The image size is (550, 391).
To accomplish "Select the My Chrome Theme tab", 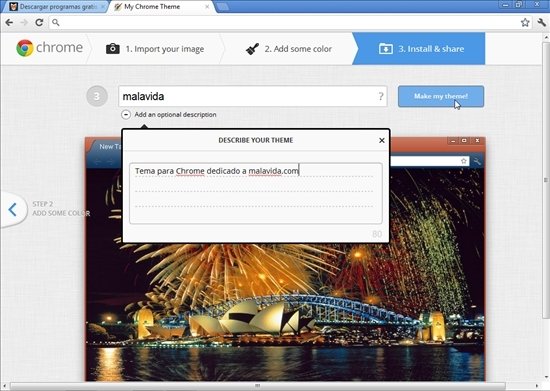I will coord(160,7).
